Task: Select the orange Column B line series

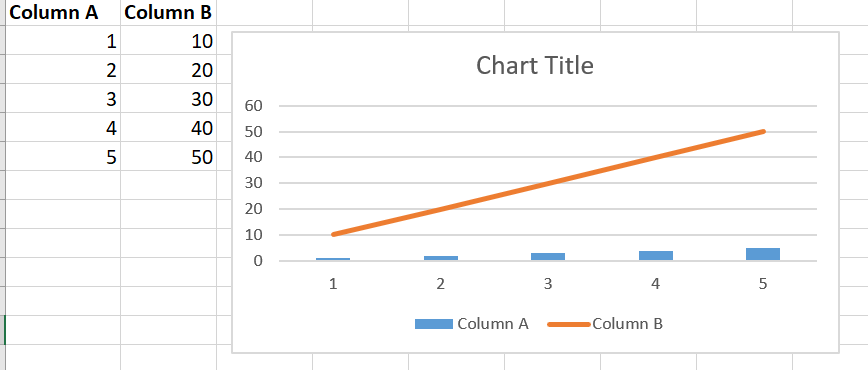Action: coord(548,183)
